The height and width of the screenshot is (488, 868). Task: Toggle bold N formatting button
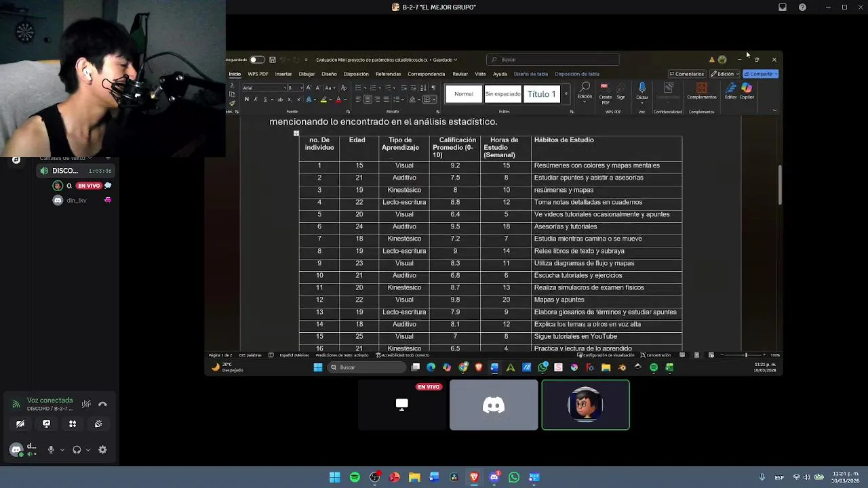coord(246,100)
